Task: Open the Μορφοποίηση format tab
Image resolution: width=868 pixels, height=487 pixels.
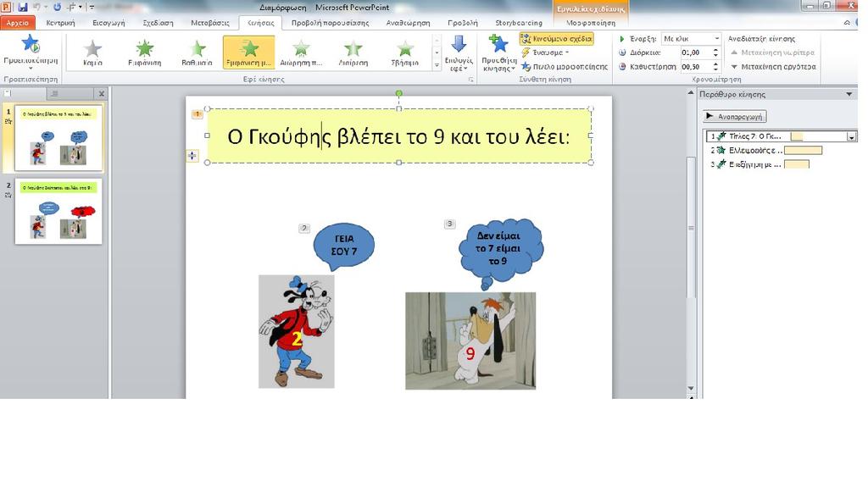Action: [x=591, y=23]
